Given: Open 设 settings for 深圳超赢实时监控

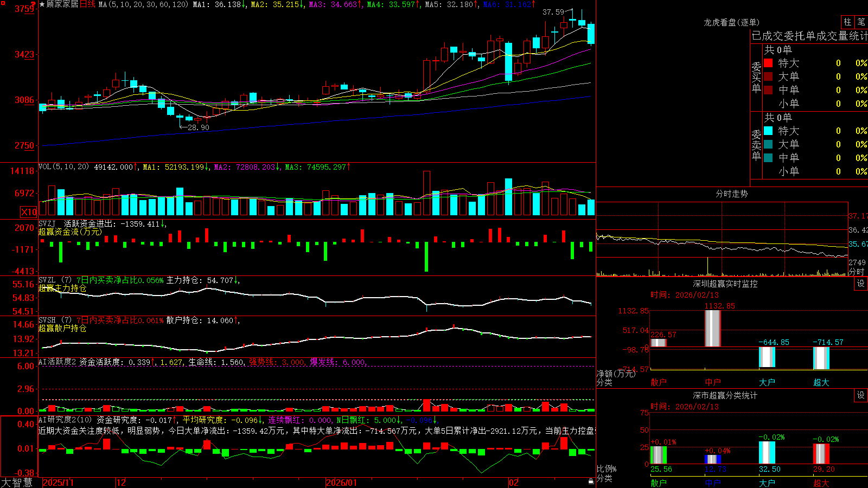Looking at the screenshot, I should click(x=861, y=284).
